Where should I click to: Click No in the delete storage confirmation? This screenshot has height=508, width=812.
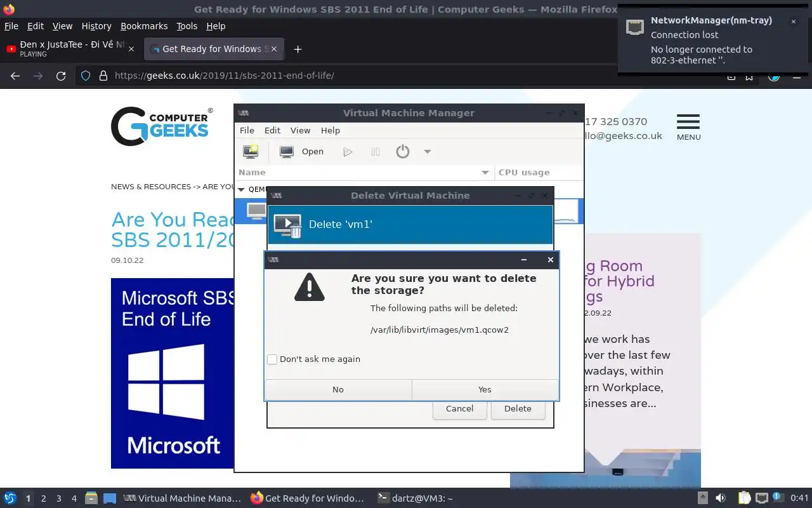pyautogui.click(x=338, y=389)
